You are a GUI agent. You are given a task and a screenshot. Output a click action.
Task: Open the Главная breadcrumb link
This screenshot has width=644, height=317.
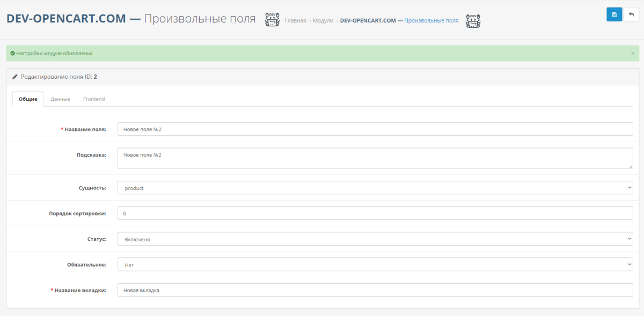point(295,20)
